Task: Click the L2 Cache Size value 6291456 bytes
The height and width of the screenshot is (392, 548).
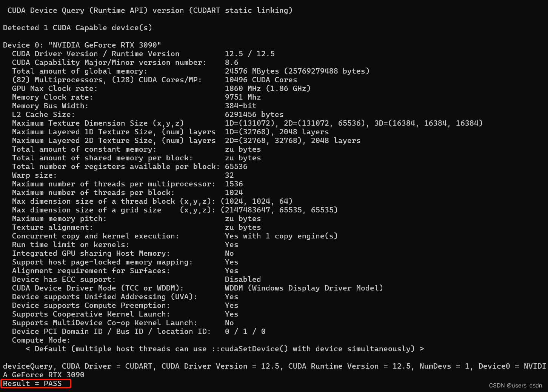Action: tap(254, 114)
